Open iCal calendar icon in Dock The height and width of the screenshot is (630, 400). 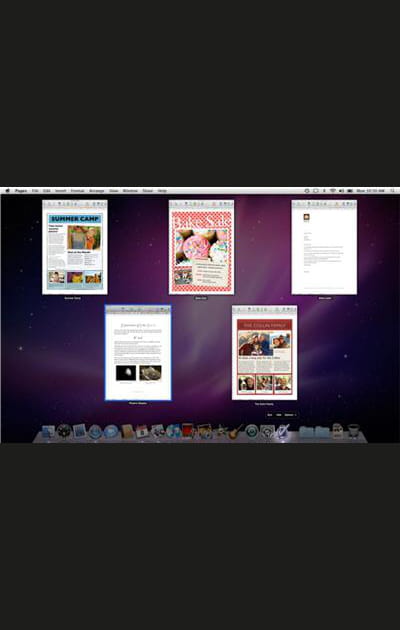142,431
